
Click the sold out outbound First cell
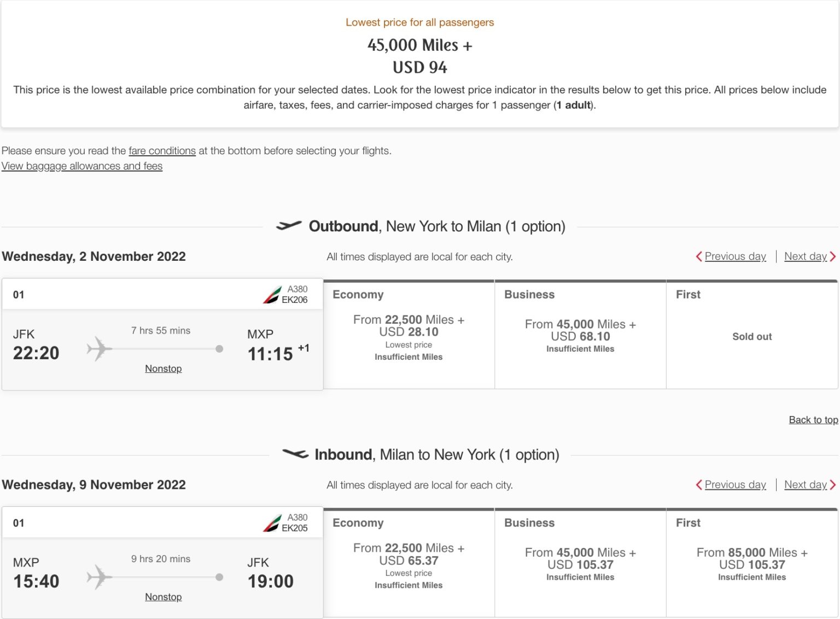pyautogui.click(x=752, y=337)
